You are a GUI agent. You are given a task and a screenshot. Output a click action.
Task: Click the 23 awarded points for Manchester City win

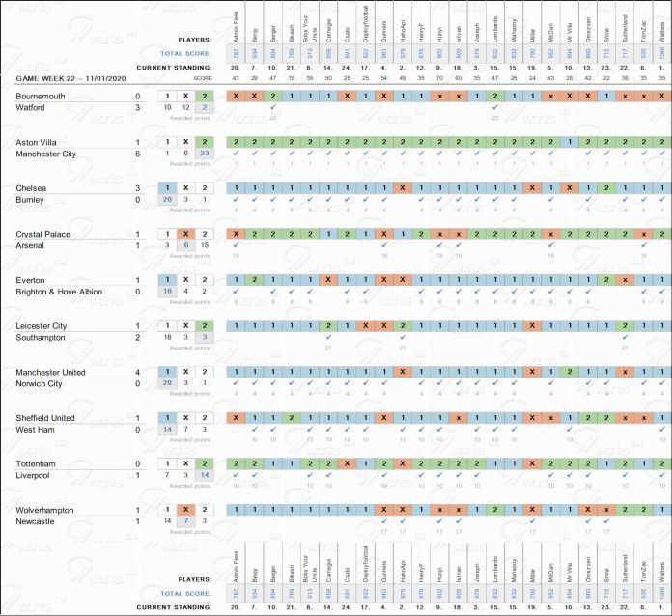(204, 154)
